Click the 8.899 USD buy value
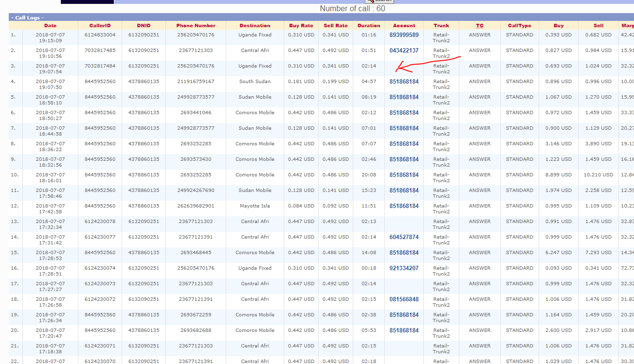 coord(559,175)
